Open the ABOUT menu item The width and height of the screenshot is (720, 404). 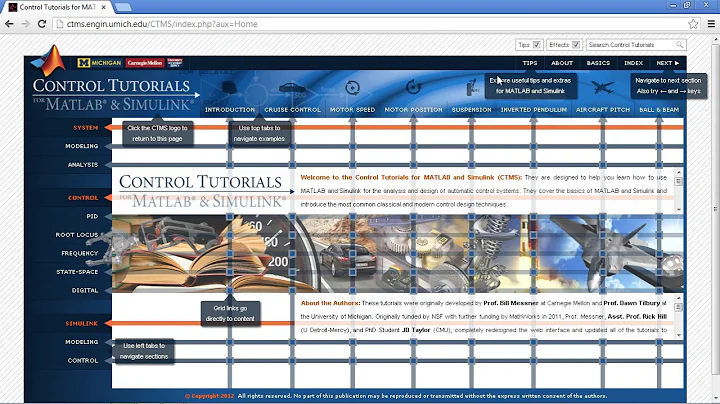(562, 63)
